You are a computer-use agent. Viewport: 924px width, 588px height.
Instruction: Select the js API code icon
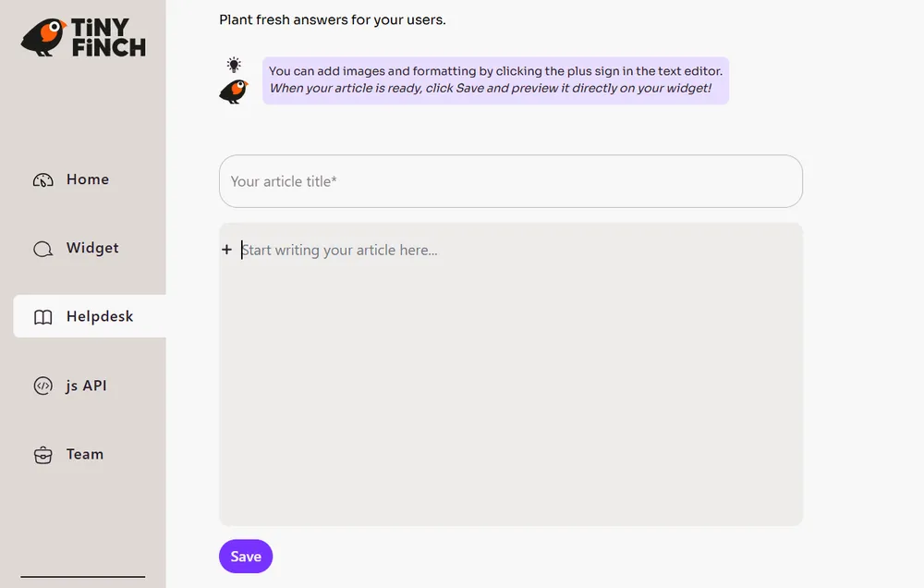43,386
